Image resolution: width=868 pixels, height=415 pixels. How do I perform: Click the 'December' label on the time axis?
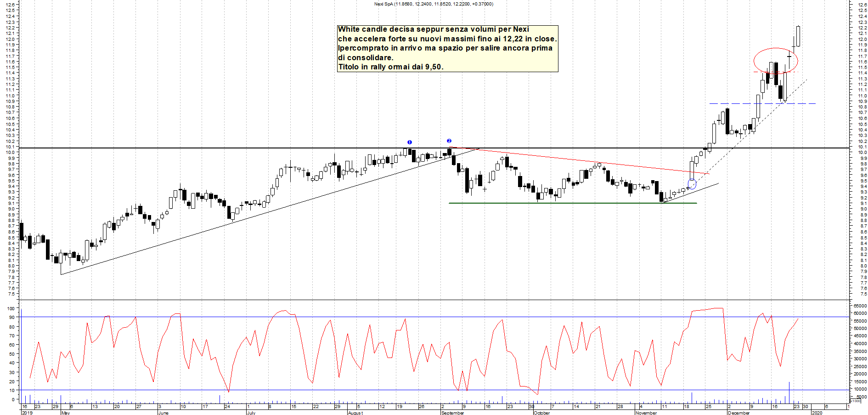coord(739,413)
